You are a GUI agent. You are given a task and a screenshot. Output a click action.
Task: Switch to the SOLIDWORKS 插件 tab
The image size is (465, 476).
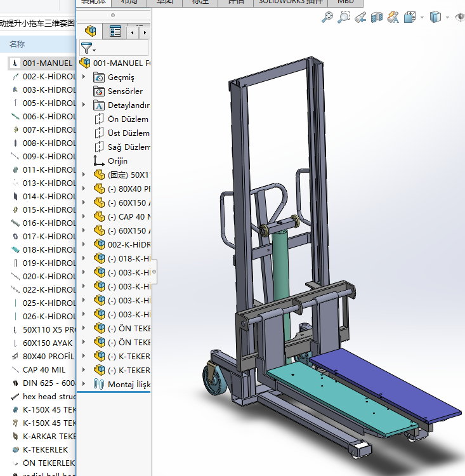(291, 2)
